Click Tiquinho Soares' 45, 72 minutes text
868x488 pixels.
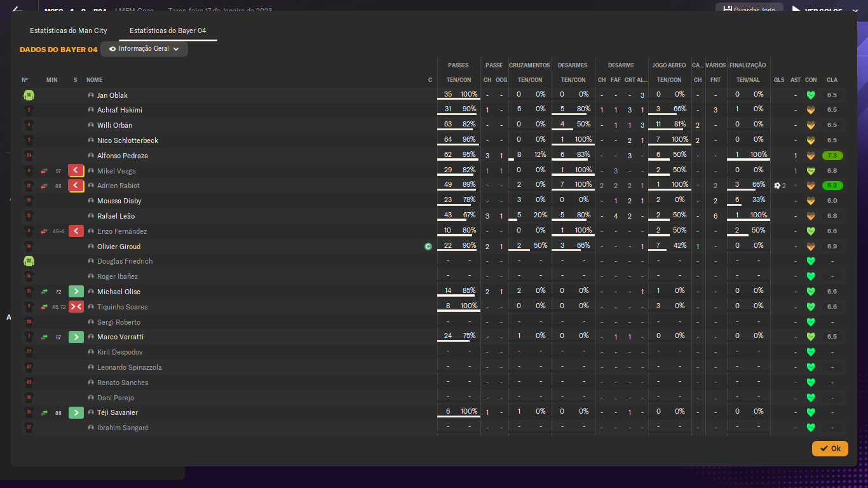[x=59, y=307]
